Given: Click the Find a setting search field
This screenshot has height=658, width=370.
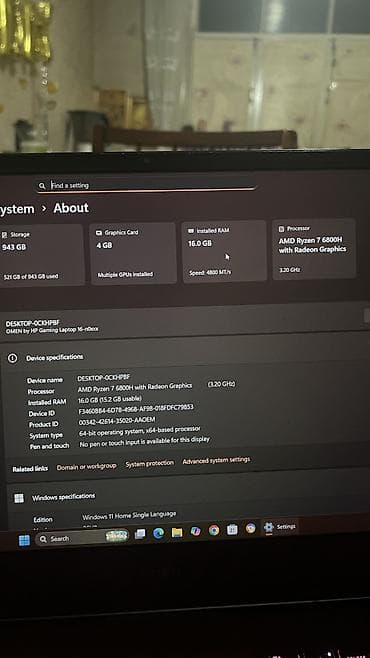Looking at the screenshot, I should click(146, 185).
